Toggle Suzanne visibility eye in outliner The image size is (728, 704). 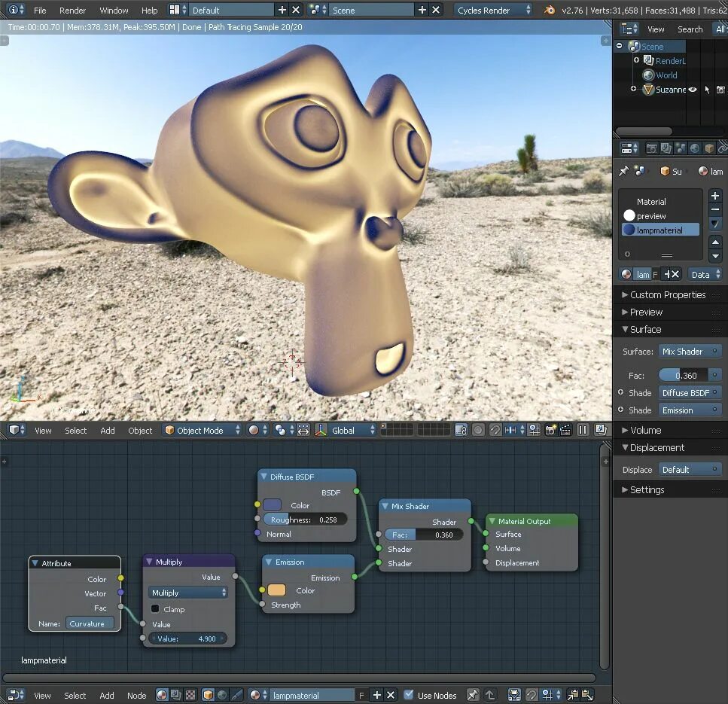click(693, 90)
